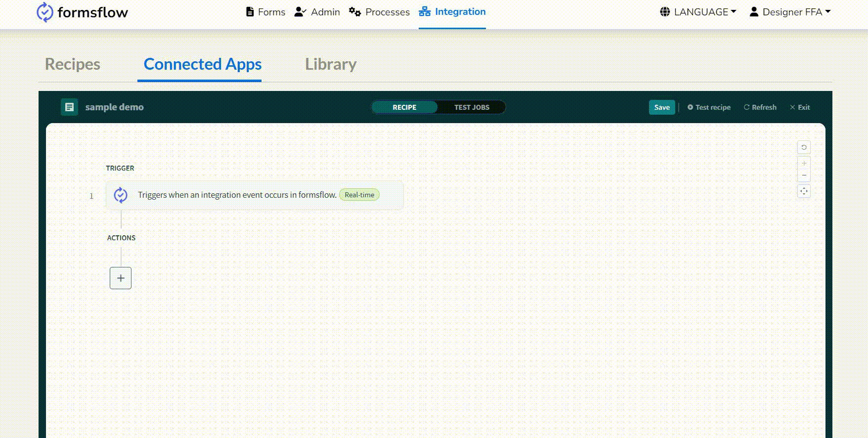Expand the Designer FFA user dropdown
868x438 pixels.
point(790,12)
